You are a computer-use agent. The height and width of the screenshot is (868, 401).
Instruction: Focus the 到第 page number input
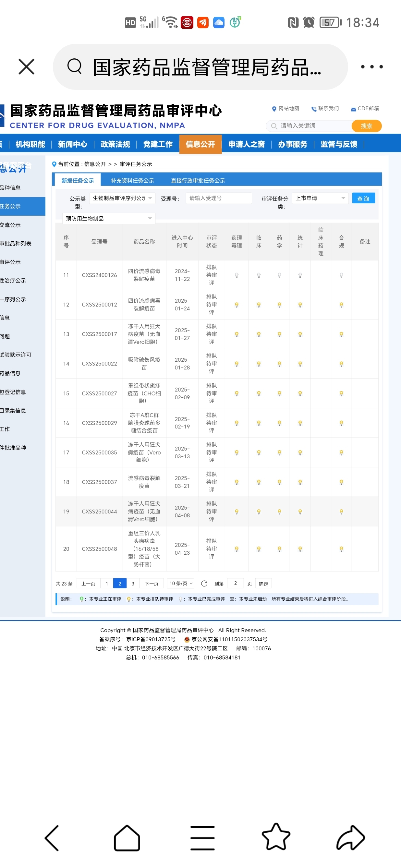click(x=236, y=584)
